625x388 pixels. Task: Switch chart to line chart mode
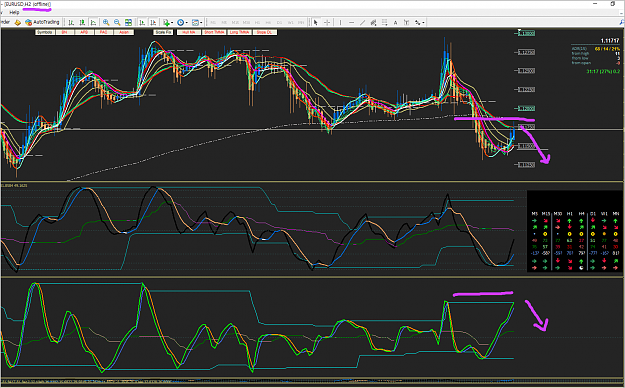pos(93,22)
